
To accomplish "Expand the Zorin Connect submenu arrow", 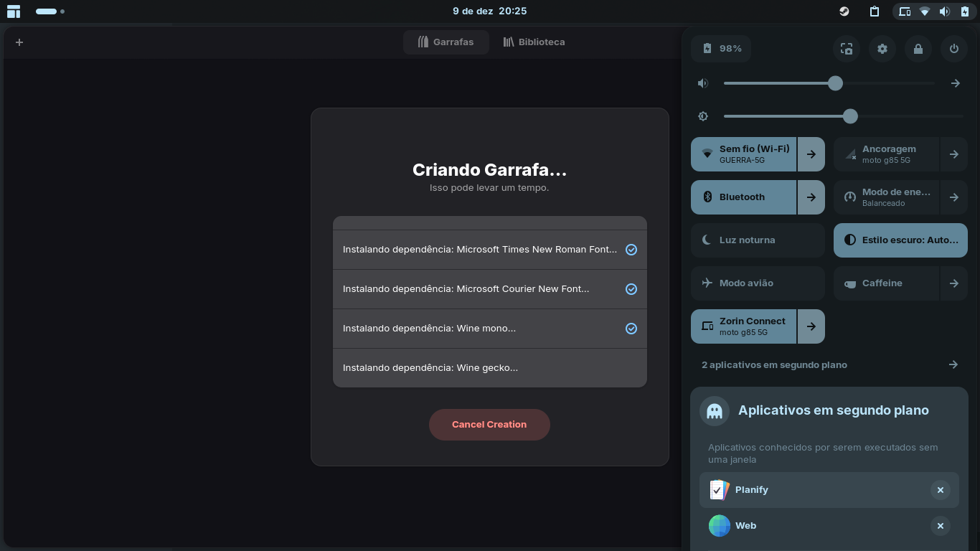I will coord(811,326).
